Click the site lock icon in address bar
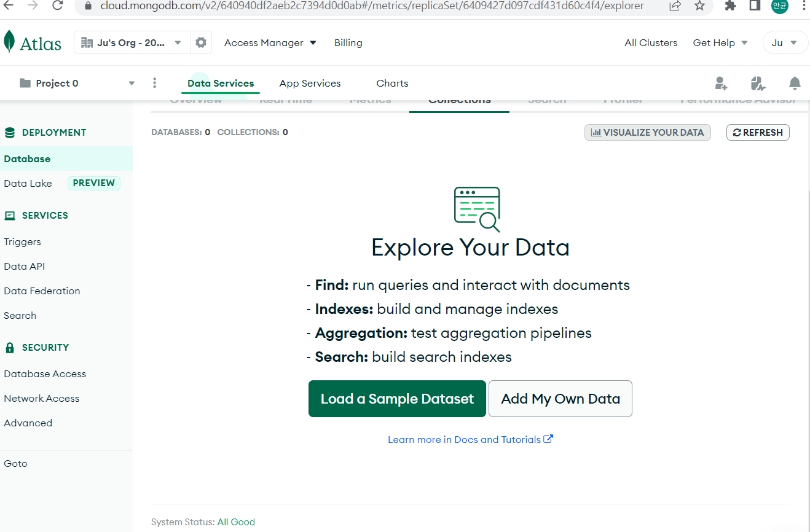 point(87,6)
